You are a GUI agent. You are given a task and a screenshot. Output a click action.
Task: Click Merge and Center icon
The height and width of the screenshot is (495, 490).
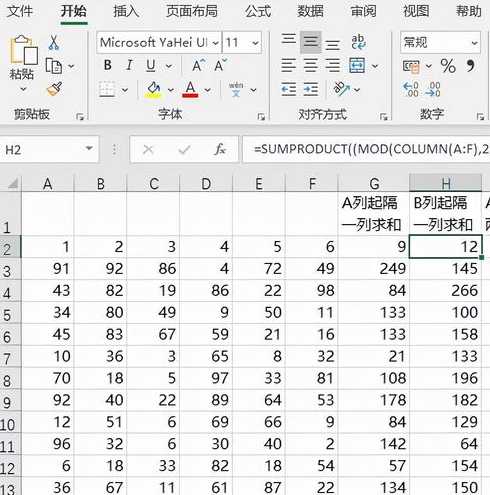(357, 65)
